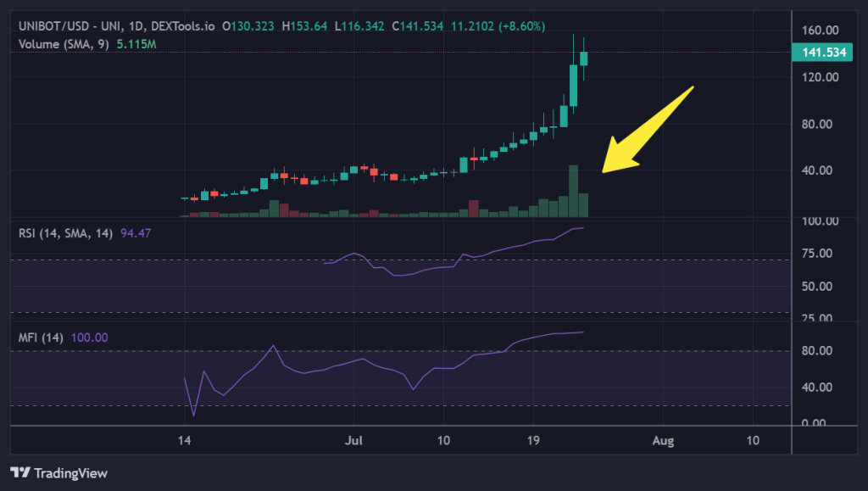Click the 50.00 RSI axis label

click(817, 287)
